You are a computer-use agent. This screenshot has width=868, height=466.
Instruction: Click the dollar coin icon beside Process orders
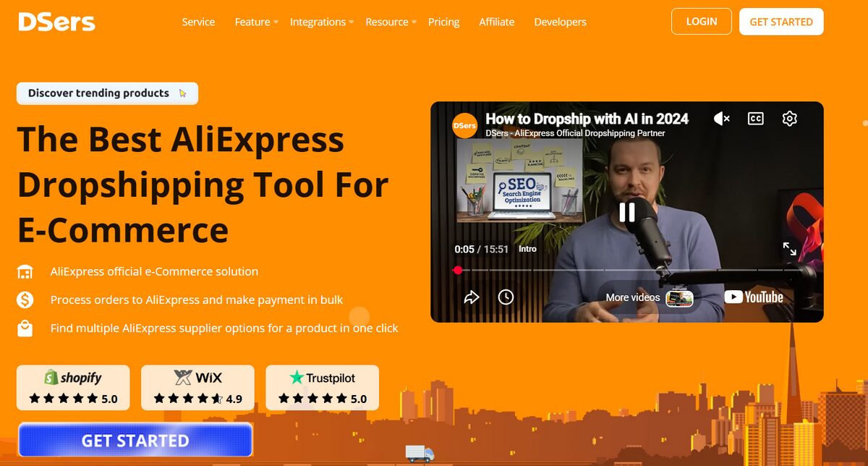[x=25, y=300]
